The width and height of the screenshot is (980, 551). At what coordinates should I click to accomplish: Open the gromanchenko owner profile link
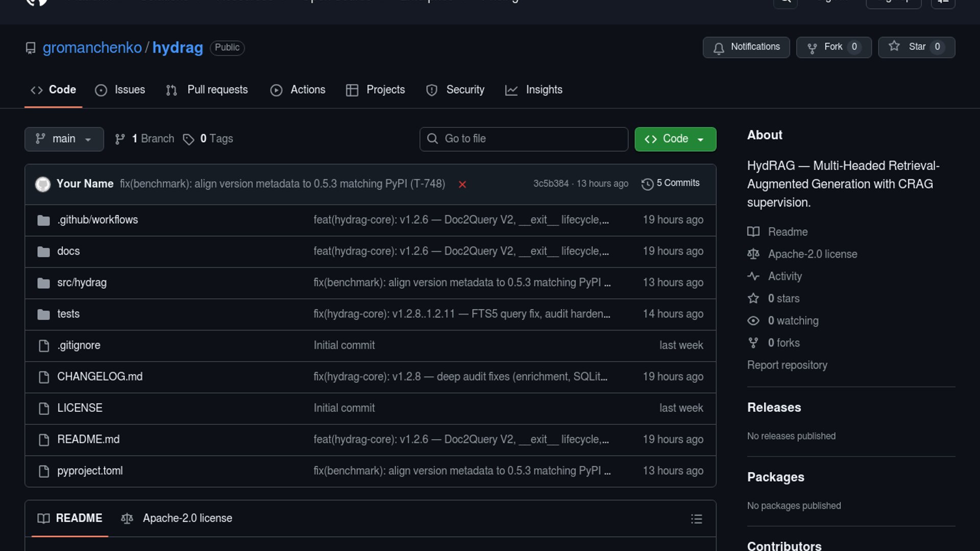click(x=92, y=47)
